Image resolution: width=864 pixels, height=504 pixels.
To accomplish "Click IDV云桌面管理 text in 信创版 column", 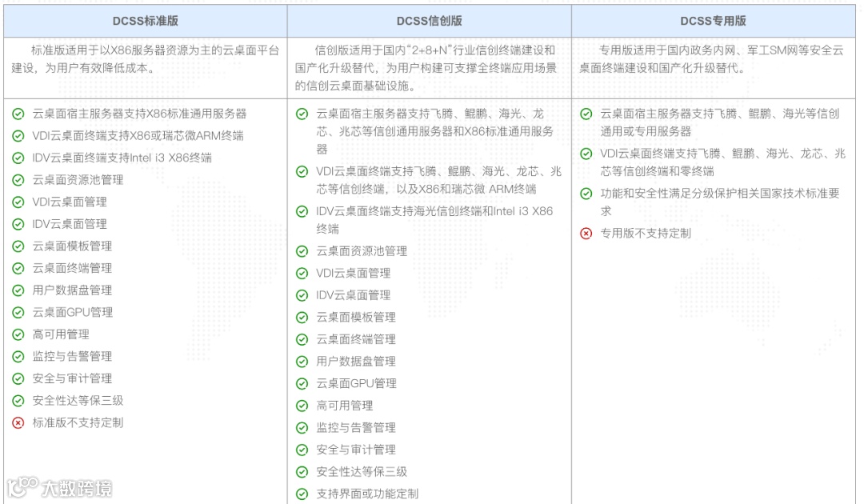I will tap(354, 296).
